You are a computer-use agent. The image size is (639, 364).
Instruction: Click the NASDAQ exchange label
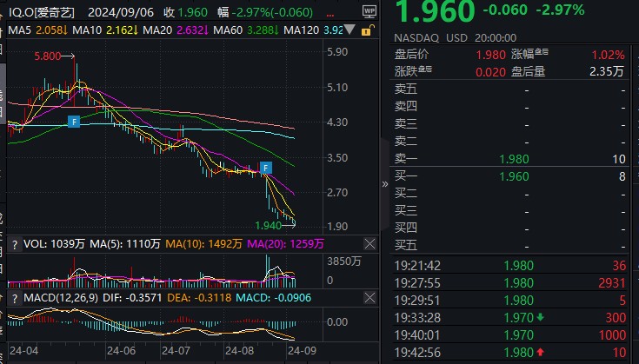(x=416, y=38)
